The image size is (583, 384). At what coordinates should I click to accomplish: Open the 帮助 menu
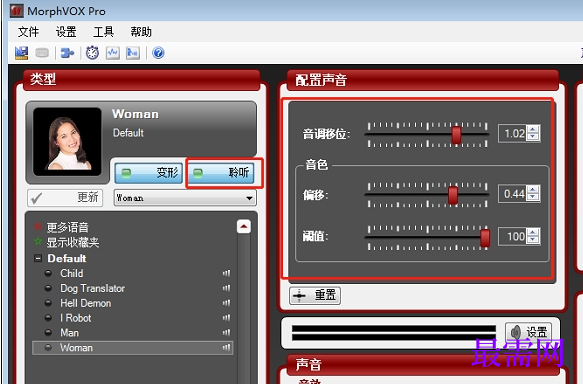pyautogui.click(x=141, y=32)
